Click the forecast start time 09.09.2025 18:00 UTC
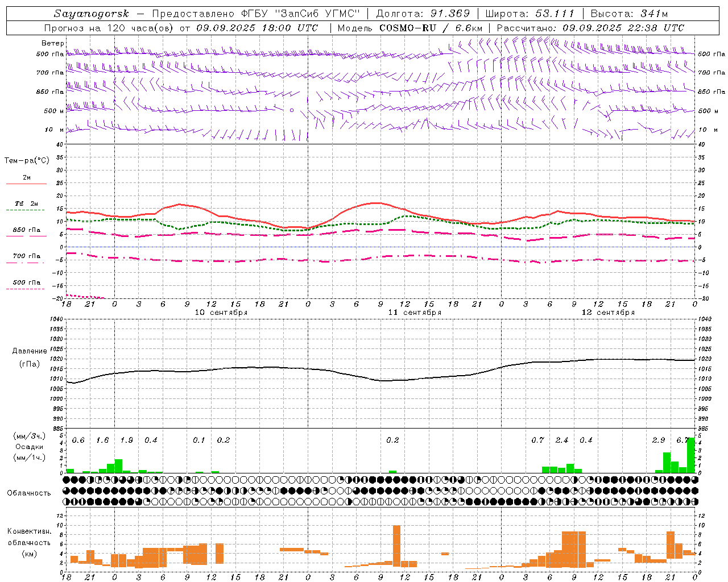The height and width of the screenshot is (582, 728). coord(258,28)
